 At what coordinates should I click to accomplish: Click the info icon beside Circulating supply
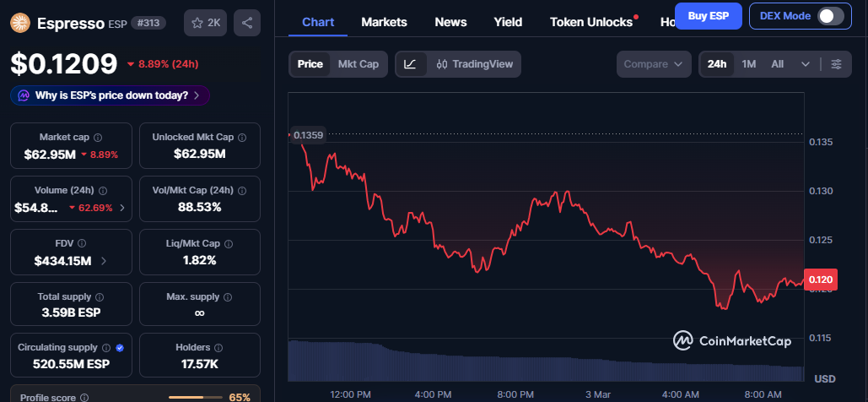tap(106, 348)
